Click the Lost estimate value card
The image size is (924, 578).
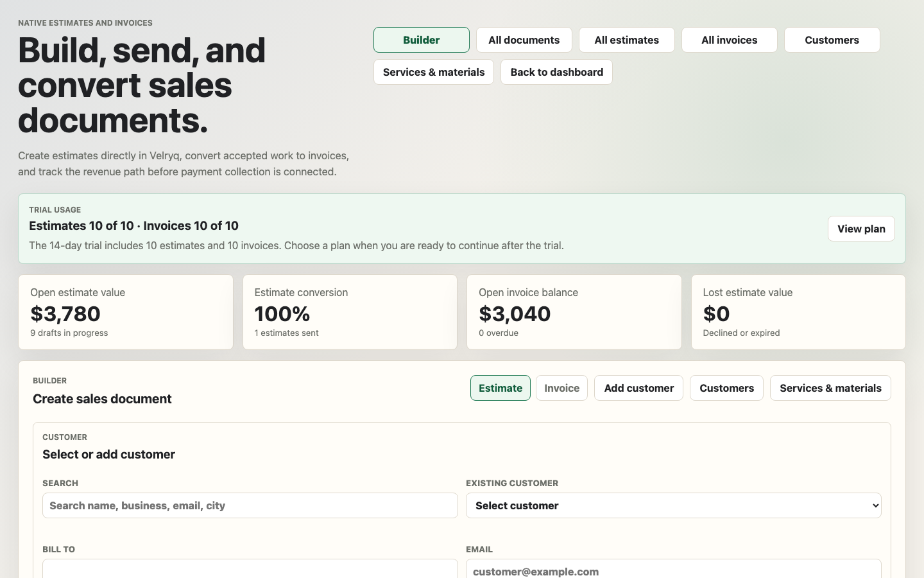[798, 312]
